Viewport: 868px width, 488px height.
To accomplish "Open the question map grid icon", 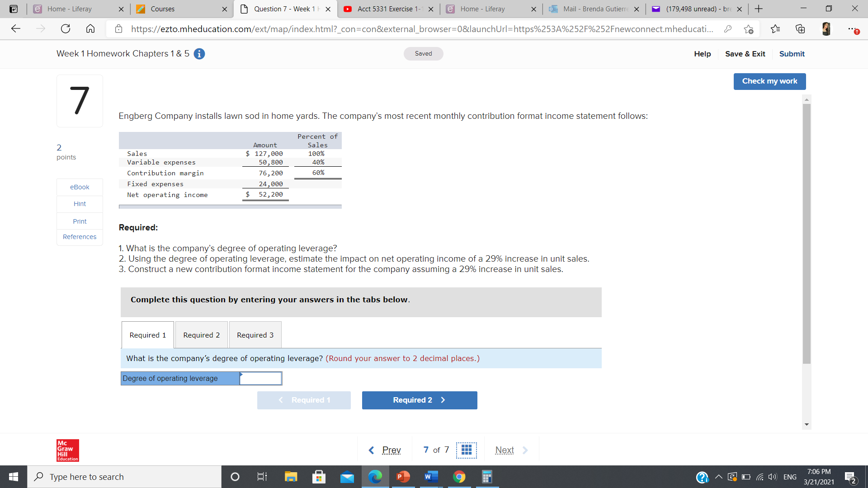I will (x=467, y=450).
